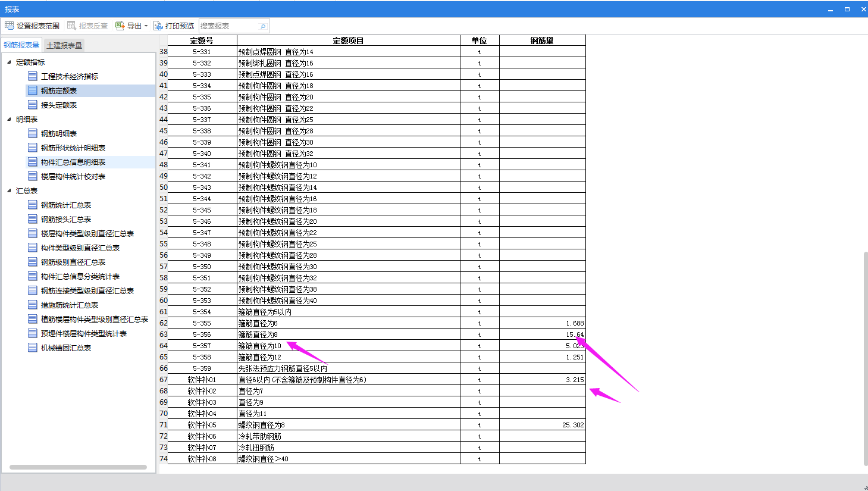Click the 定额项目 column header
This screenshot has width=868, height=491.
point(348,40)
